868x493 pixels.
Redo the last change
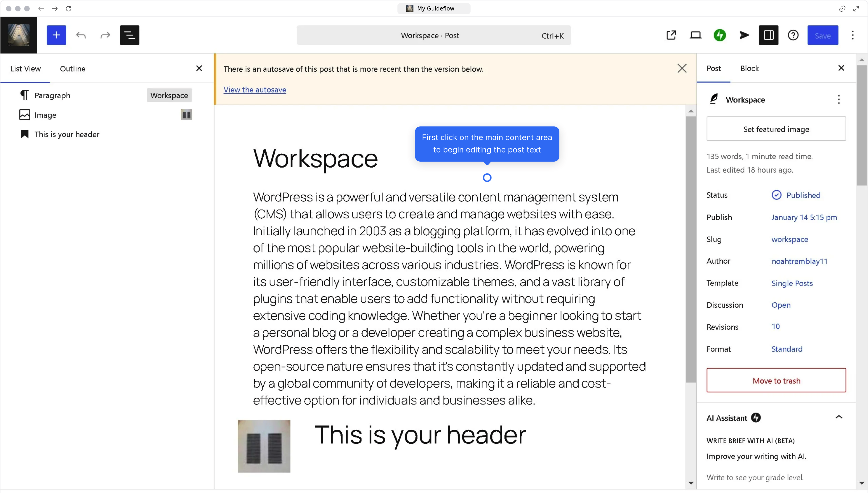(x=105, y=35)
